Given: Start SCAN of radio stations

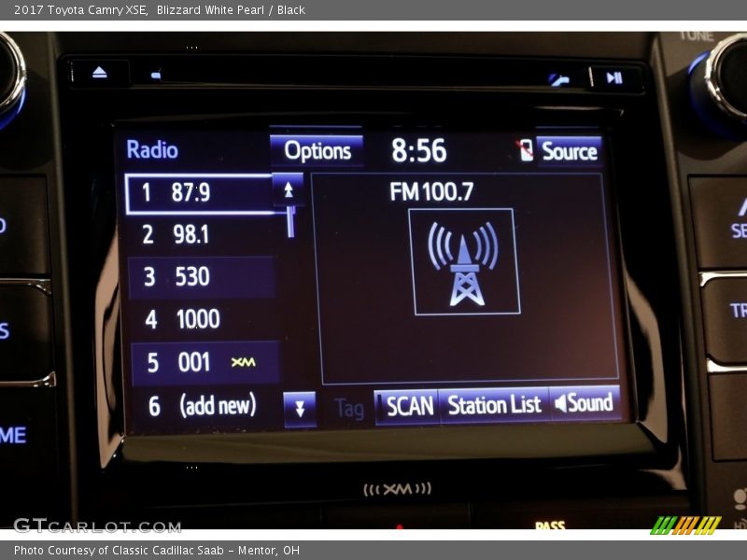Looking at the screenshot, I should pos(408,406).
